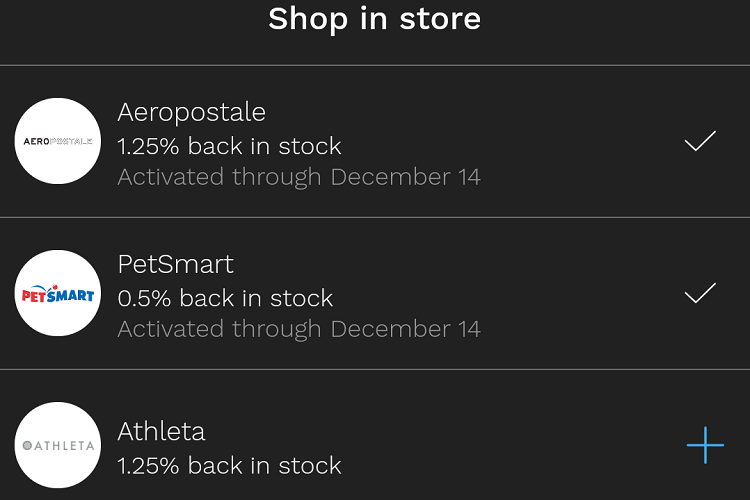This screenshot has width=750, height=500.
Task: Tap the PetSmart logo icon
Action: 58,293
